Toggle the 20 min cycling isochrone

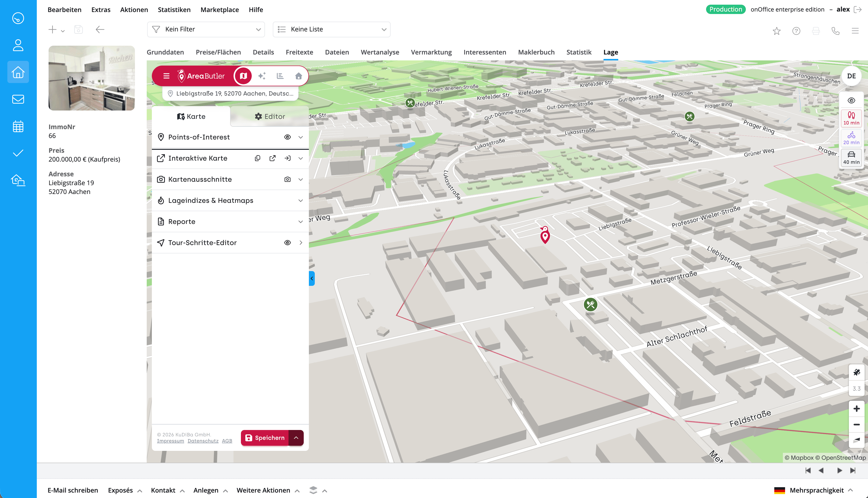click(851, 138)
